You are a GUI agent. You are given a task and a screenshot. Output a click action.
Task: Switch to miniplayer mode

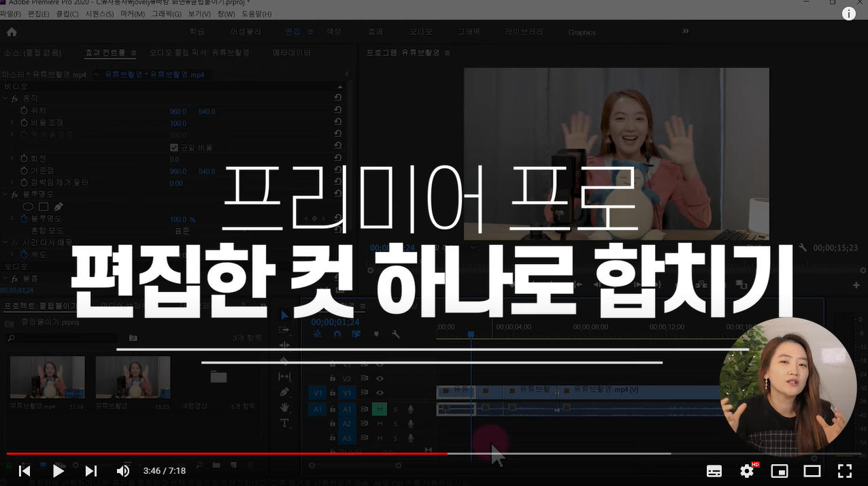click(x=779, y=470)
